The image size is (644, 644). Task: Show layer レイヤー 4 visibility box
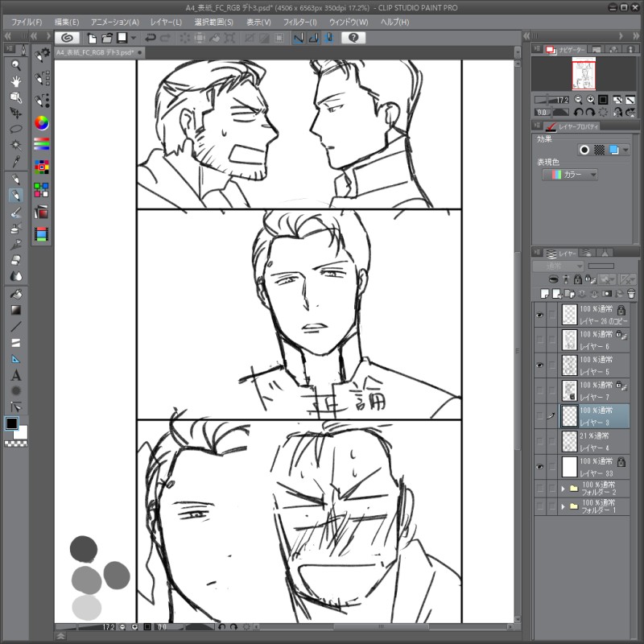pos(540,441)
